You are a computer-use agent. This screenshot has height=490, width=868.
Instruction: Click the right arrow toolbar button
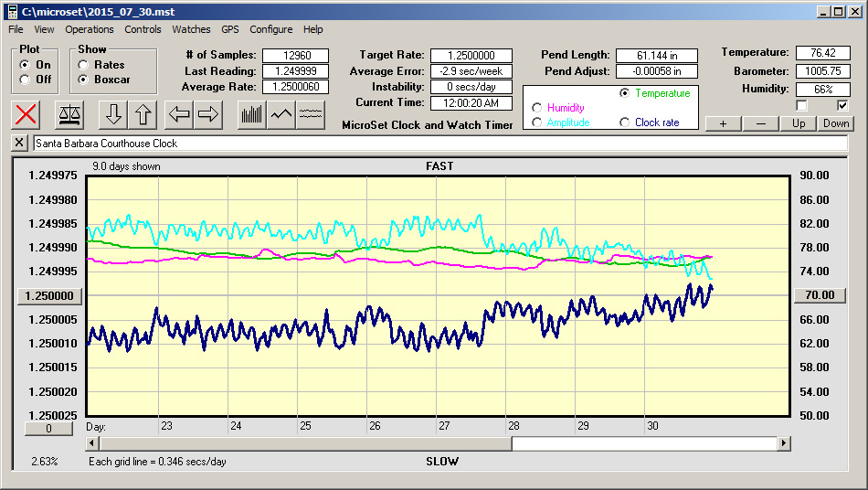point(208,115)
